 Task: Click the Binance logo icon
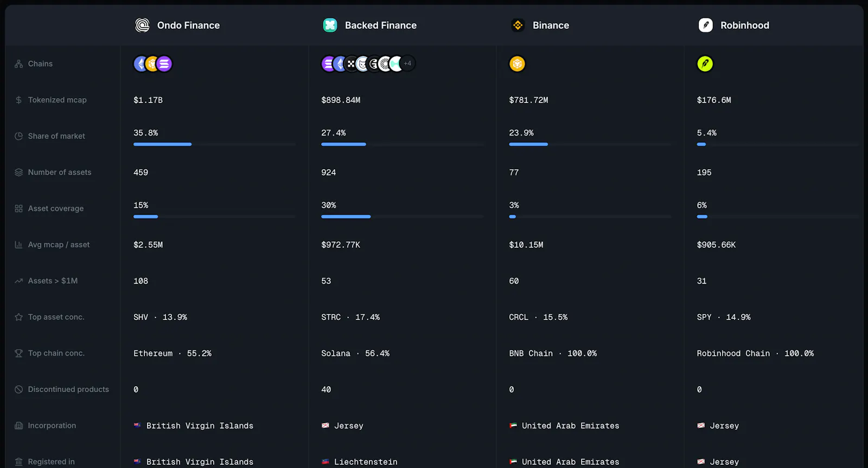click(x=518, y=25)
